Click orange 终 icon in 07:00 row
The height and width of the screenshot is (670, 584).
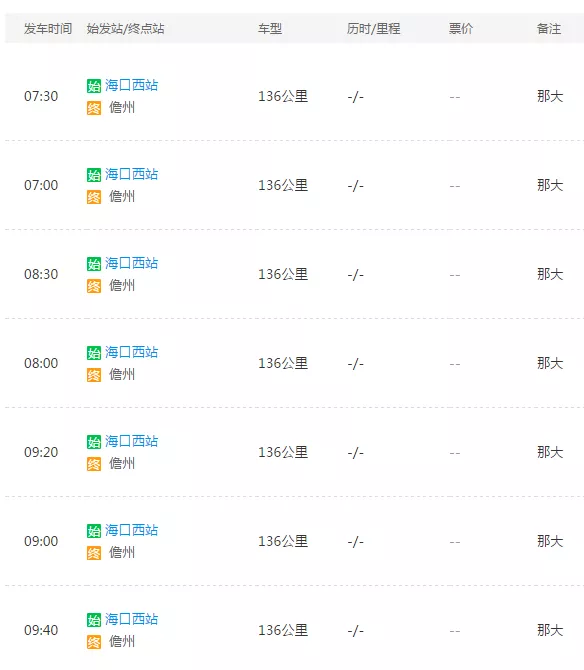[94, 197]
